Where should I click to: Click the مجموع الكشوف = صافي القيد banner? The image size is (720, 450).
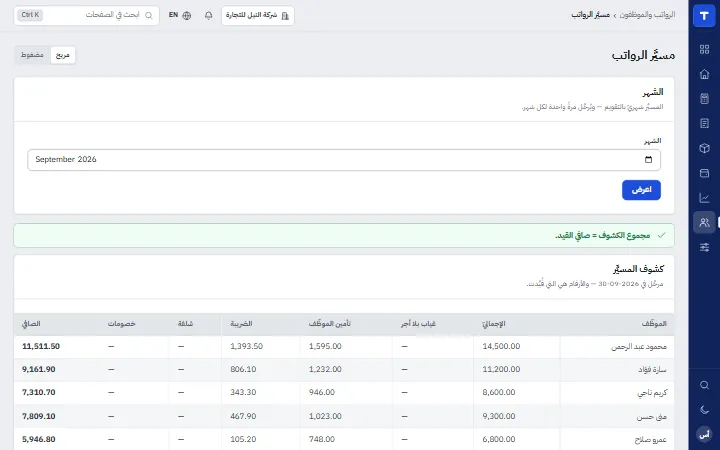pyautogui.click(x=344, y=236)
